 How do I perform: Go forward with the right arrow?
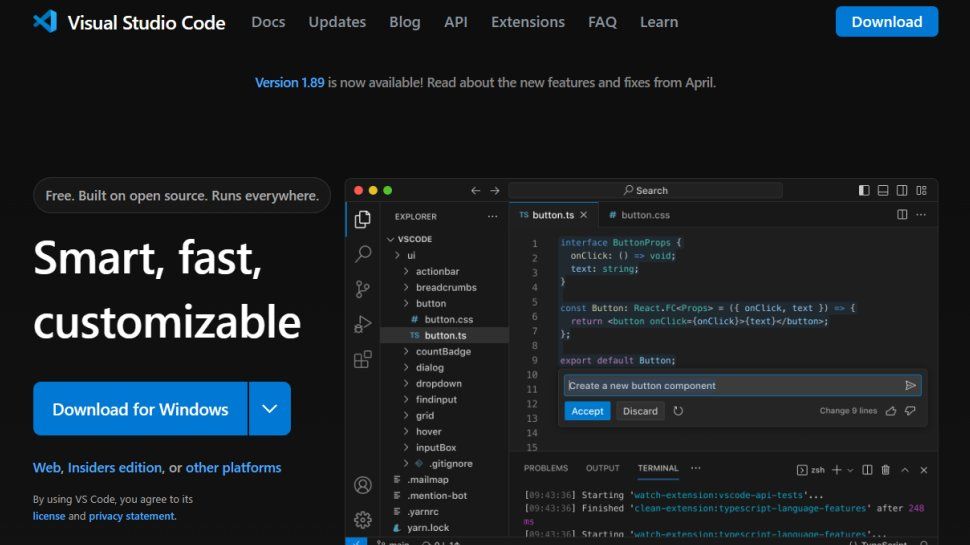click(495, 191)
